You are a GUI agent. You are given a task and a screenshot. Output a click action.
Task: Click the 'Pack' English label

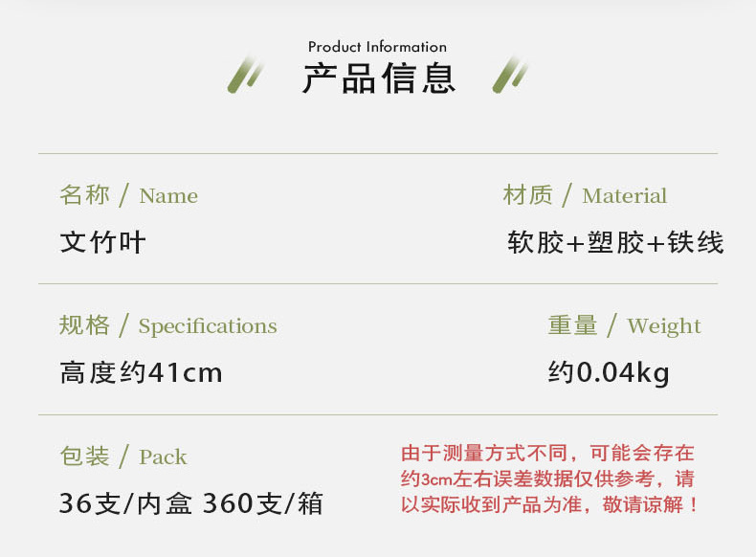pos(163,457)
